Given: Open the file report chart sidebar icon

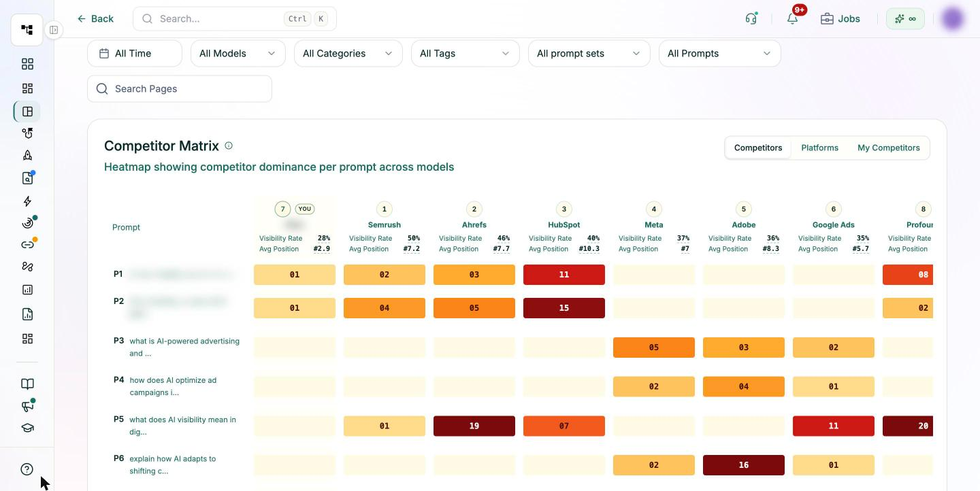Looking at the screenshot, I should pos(27,314).
